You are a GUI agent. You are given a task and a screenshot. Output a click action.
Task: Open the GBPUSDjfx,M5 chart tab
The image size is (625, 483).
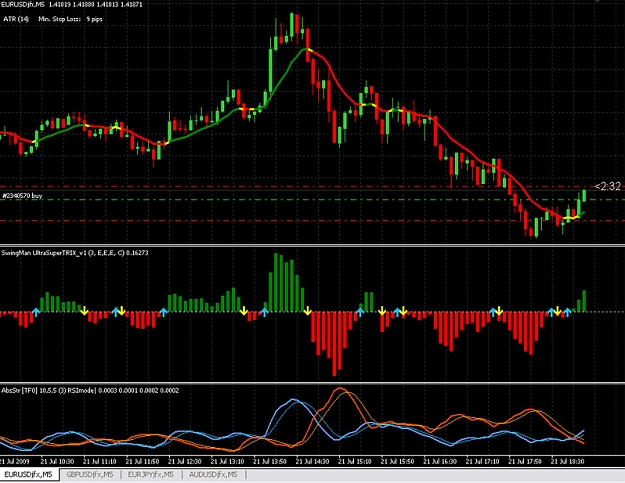pyautogui.click(x=90, y=475)
